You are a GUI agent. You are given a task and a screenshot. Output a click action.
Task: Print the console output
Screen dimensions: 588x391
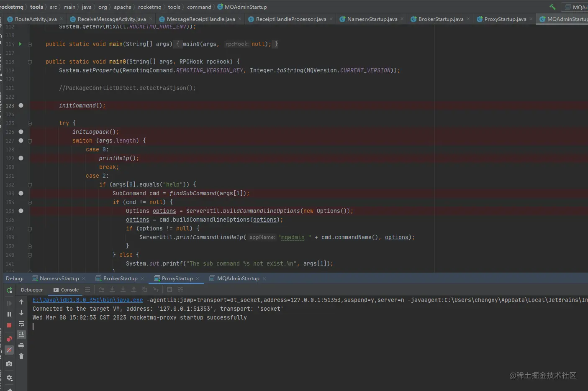21,345
